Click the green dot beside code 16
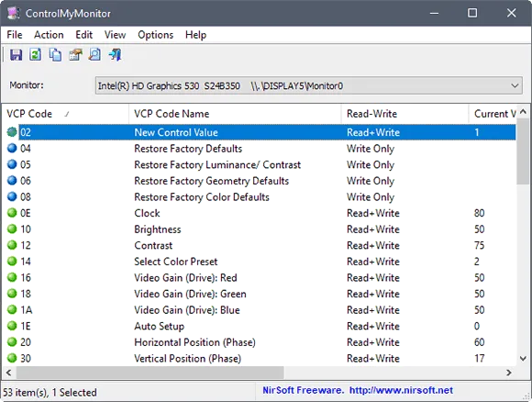 [12, 277]
